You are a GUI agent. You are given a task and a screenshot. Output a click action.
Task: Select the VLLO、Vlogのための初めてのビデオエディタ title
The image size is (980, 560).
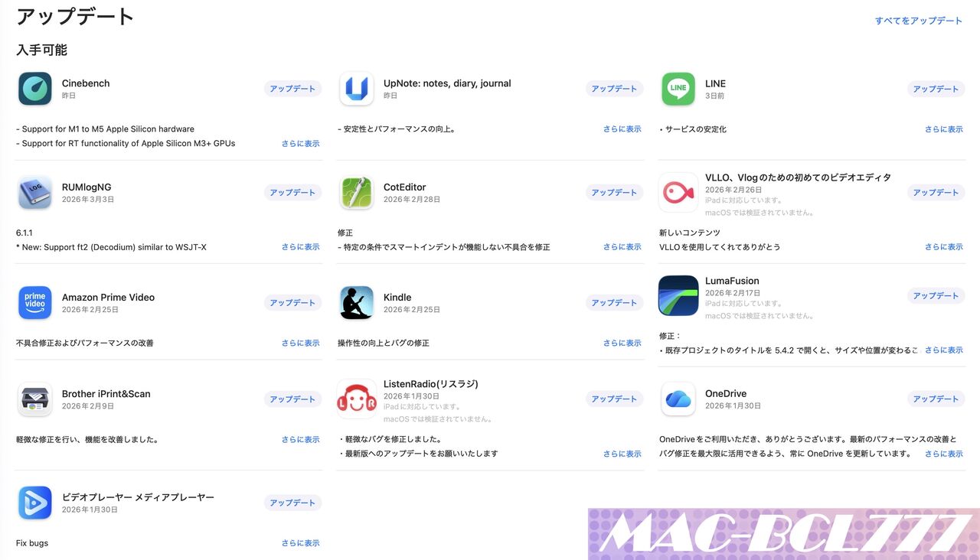(798, 177)
